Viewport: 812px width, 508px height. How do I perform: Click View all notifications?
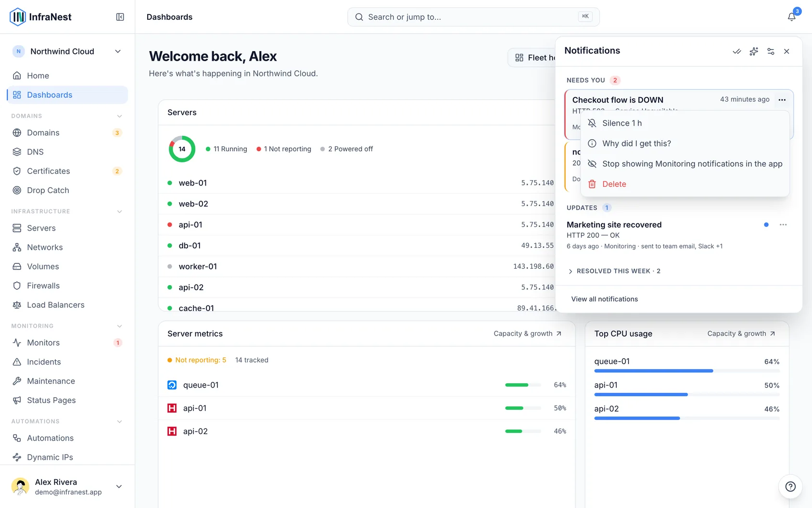(x=605, y=299)
